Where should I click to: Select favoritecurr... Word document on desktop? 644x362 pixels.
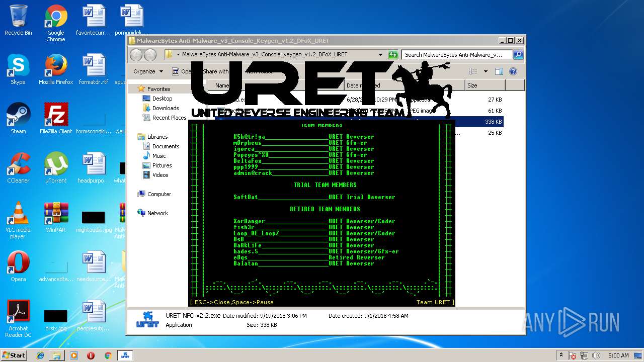coord(94,20)
